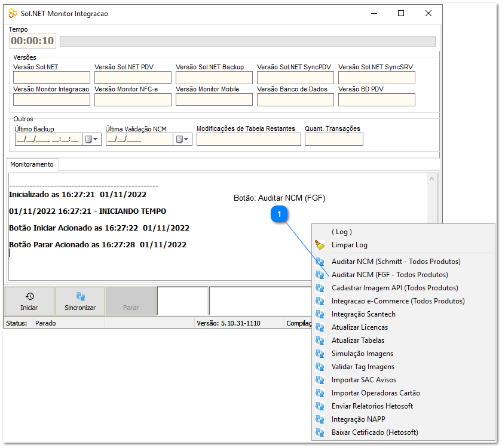Image resolution: width=502 pixels, height=448 pixels.
Task: Click the icon beside Atualizar Tabelas
Action: point(320,340)
